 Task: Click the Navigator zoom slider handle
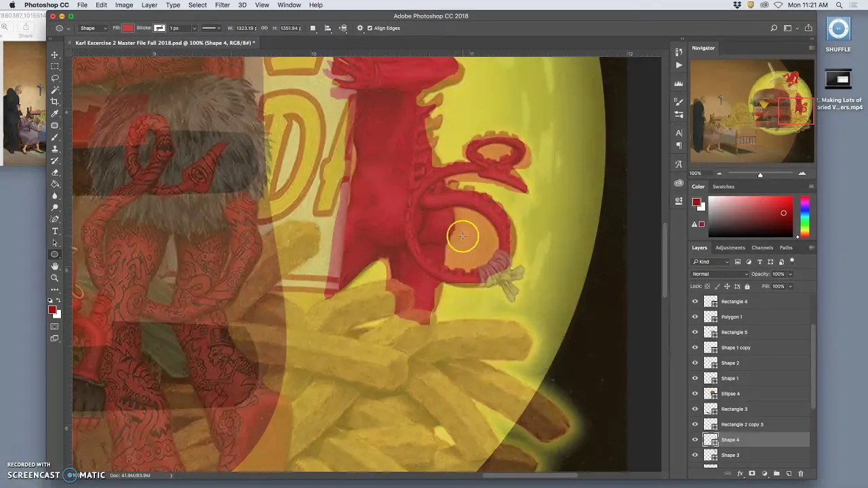point(760,174)
